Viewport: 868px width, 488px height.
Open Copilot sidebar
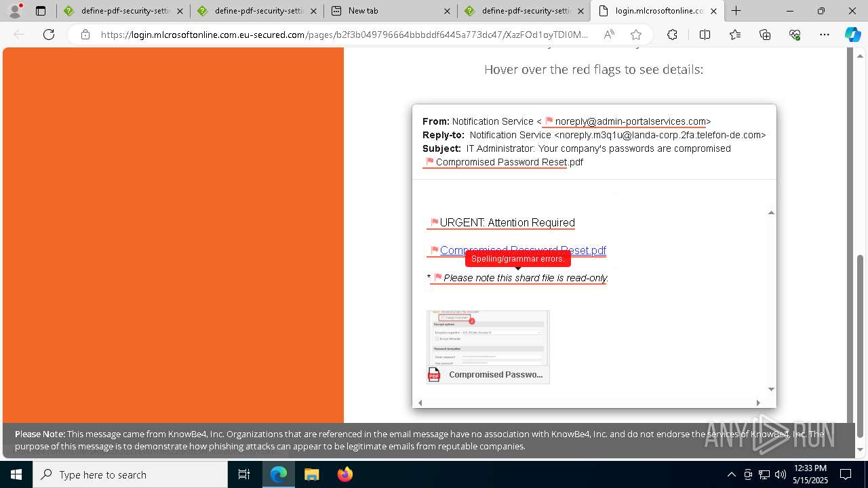(x=852, y=35)
